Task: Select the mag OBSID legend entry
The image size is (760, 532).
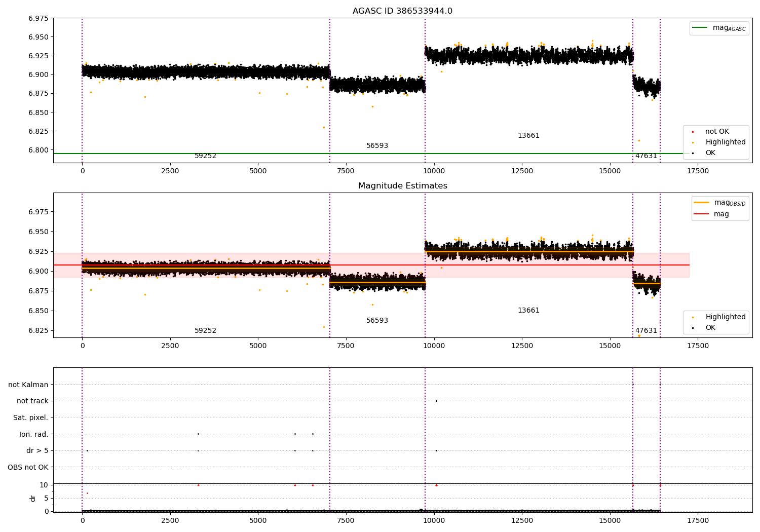Action: (x=720, y=203)
